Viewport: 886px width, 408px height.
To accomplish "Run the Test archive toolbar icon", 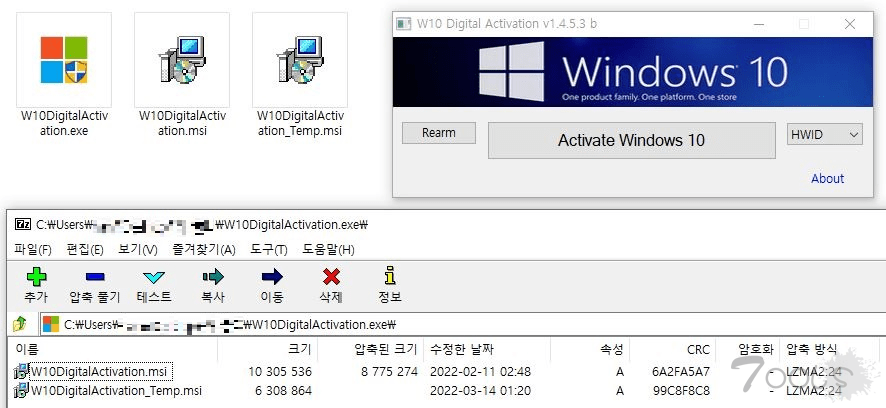I will point(153,278).
